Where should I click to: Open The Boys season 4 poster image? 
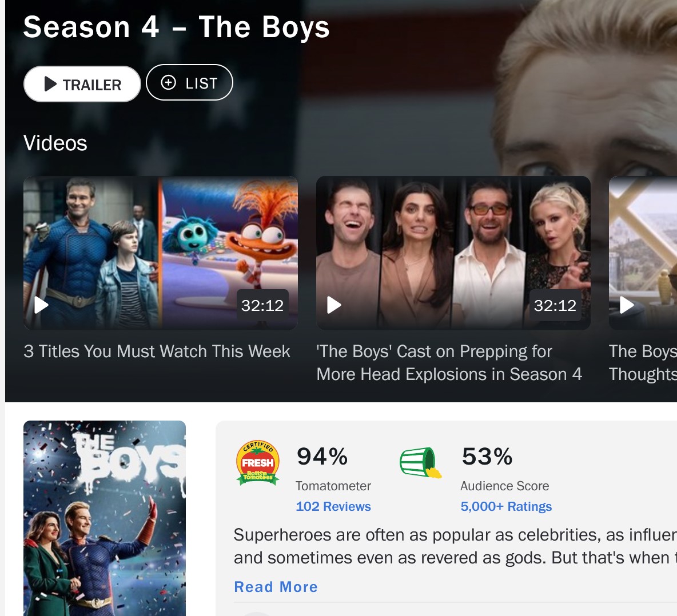click(x=105, y=518)
